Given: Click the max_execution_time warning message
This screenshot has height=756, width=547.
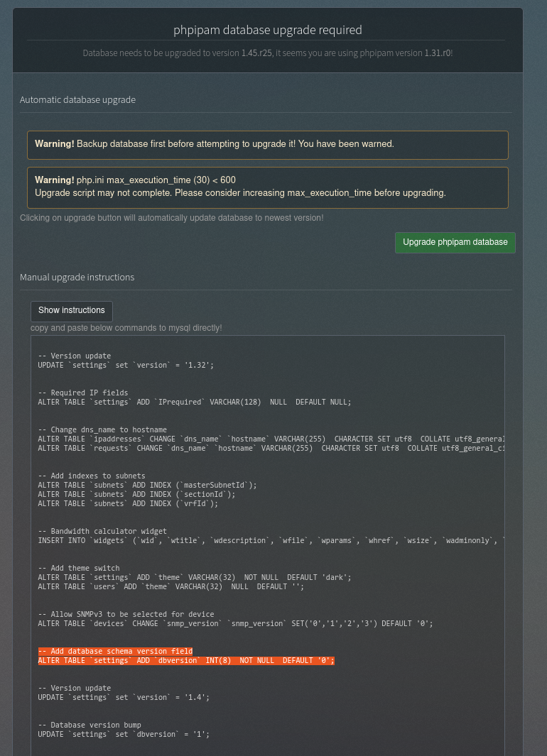Looking at the screenshot, I should pyautogui.click(x=268, y=187).
